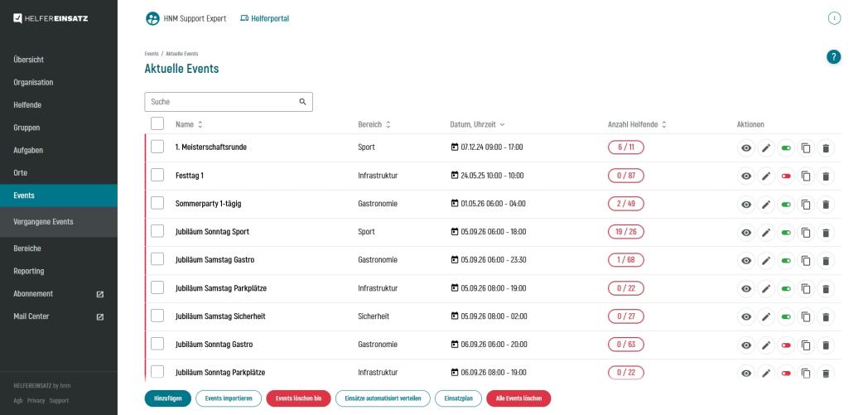
Task: View Jubiläum Sonntag Sport using the eye icon
Action: (746, 233)
